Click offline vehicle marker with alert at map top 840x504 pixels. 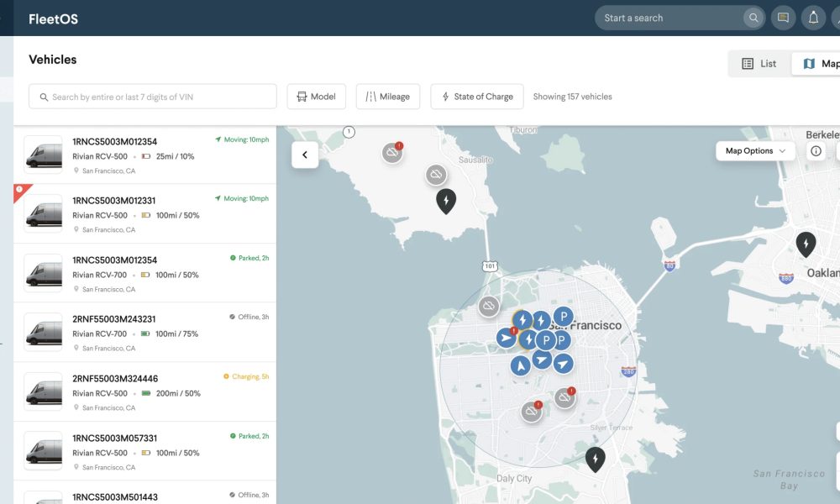(392, 153)
